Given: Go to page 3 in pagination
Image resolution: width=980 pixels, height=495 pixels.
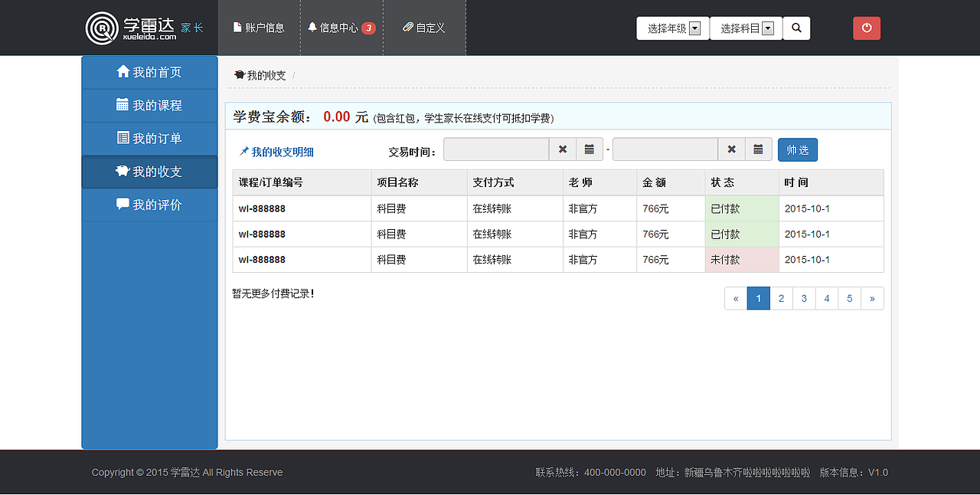Looking at the screenshot, I should point(804,299).
